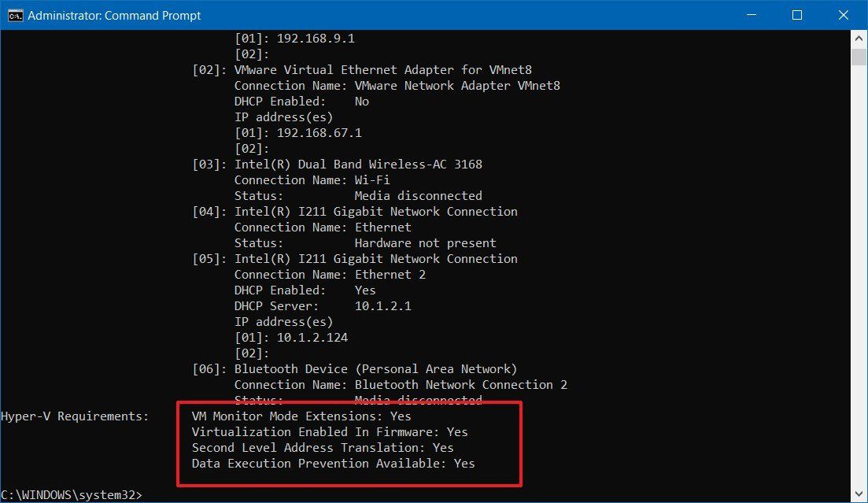Click the IP address 10.1.2.124
This screenshot has height=503, width=868.
pos(312,337)
